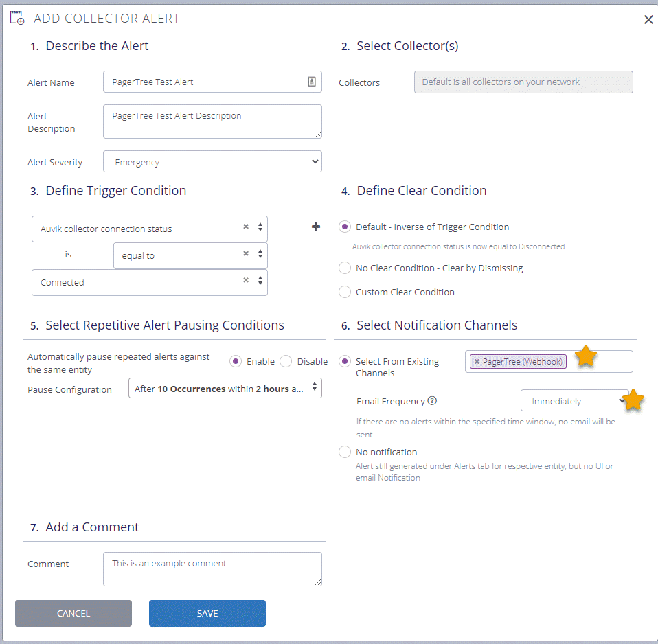Viewport: 658px width, 644px height.
Task: Close the Add Collector Alert dialog
Action: [648, 20]
